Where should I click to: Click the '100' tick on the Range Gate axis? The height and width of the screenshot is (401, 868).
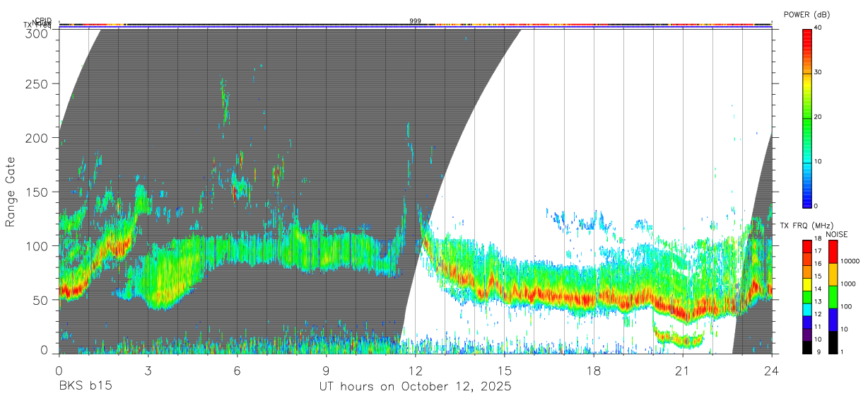pyautogui.click(x=37, y=246)
